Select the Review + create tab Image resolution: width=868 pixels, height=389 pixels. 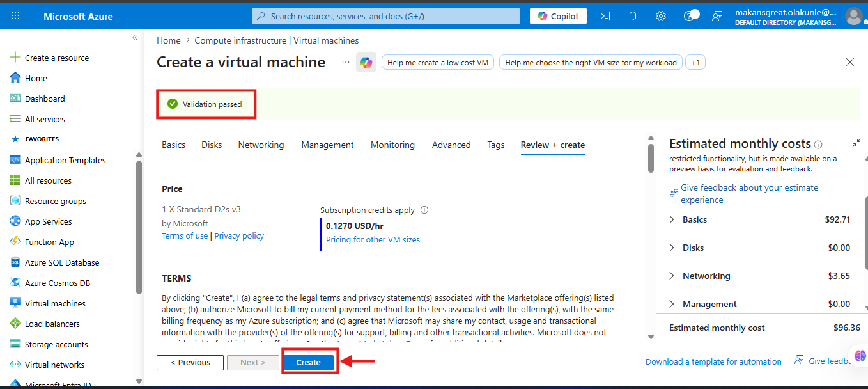point(553,145)
